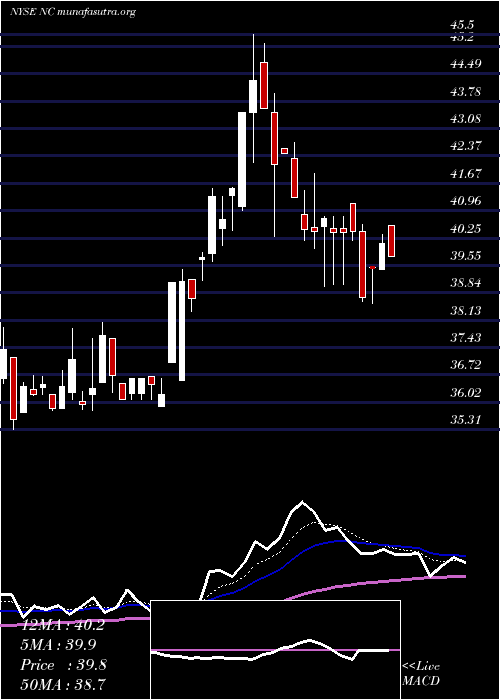
Task: Select the 43.08 price level label
Action: [x=466, y=119]
